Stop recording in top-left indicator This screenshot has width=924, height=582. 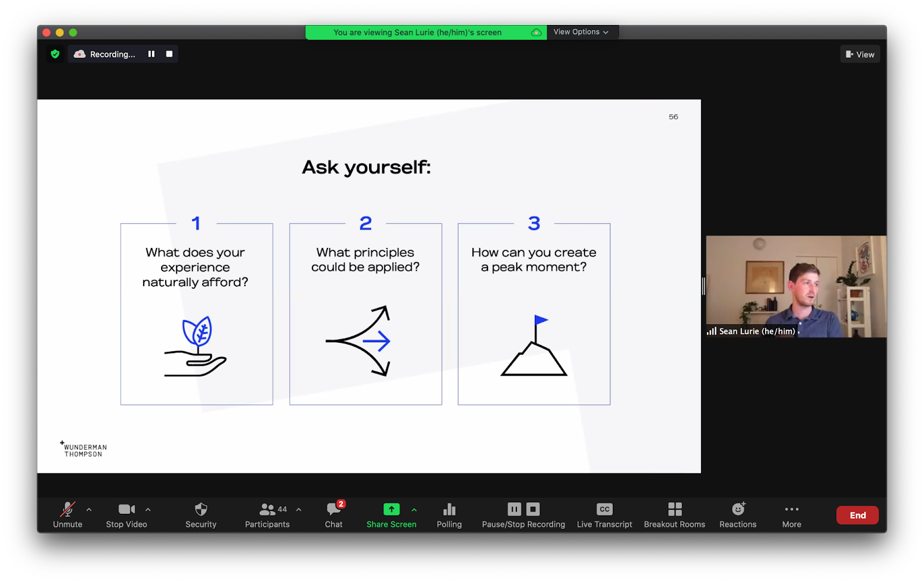click(169, 54)
